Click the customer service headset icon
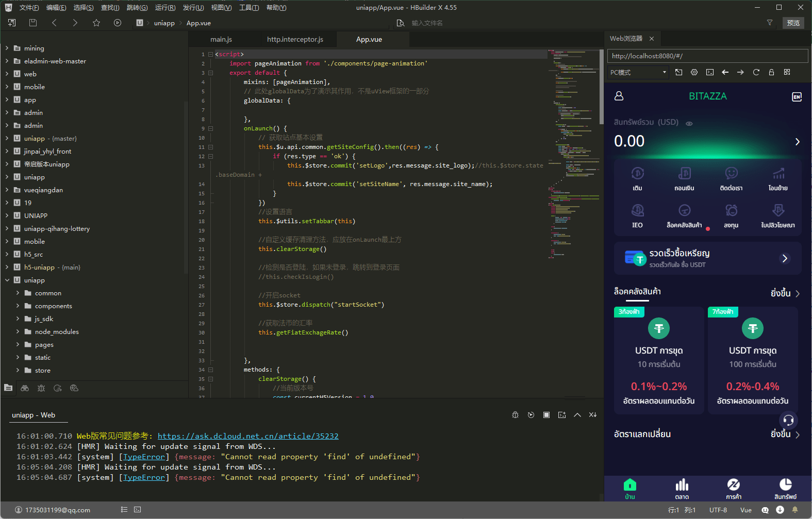 click(788, 420)
